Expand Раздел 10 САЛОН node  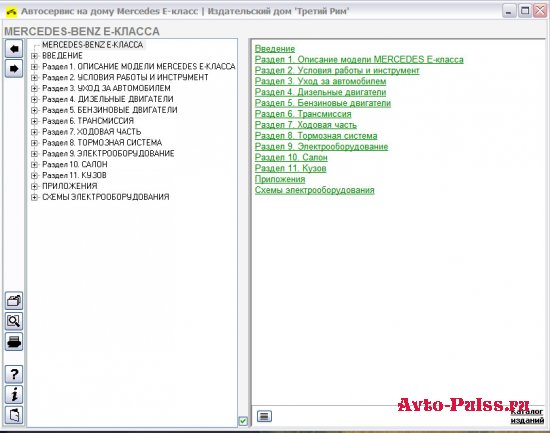coord(34,165)
